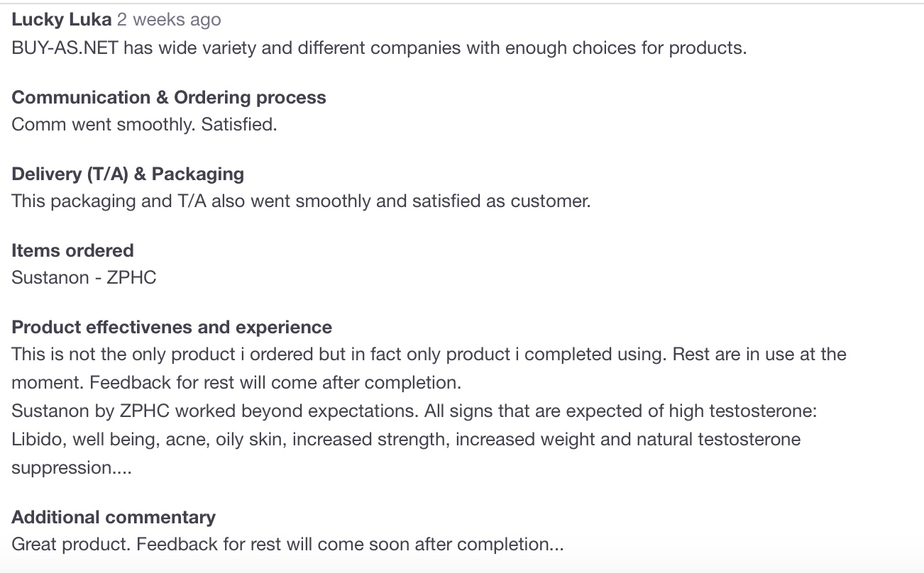This screenshot has height=573, width=924.
Task: Select the "Product effectivenes and experience" heading
Action: click(172, 327)
